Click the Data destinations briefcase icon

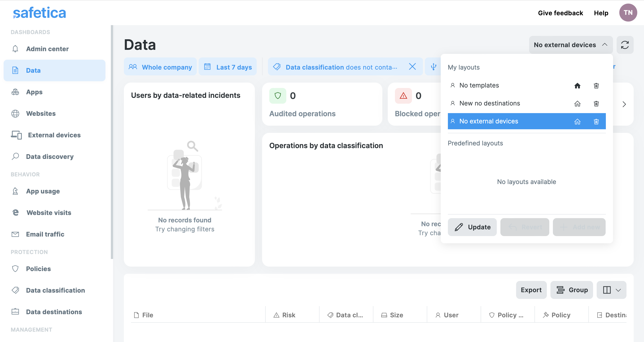click(x=15, y=311)
